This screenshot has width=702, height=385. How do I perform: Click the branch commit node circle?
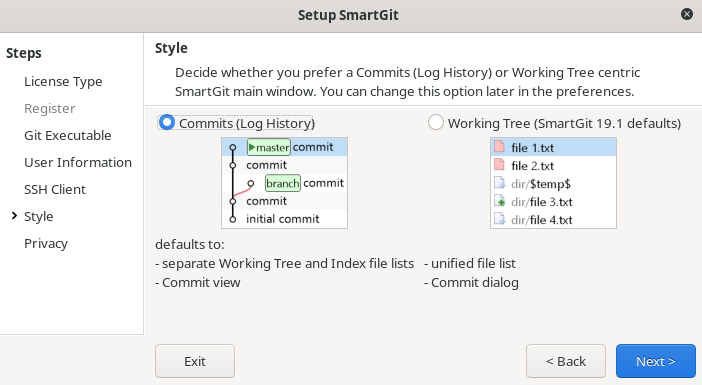251,183
